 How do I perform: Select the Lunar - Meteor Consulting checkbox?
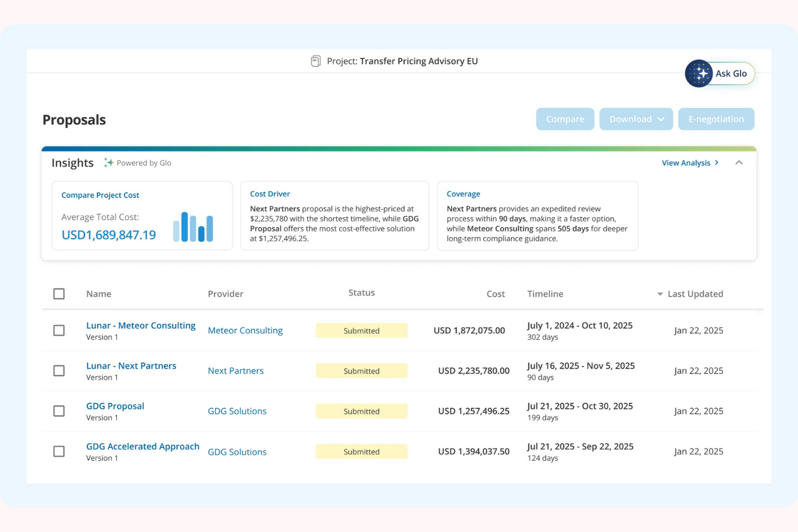(59, 330)
